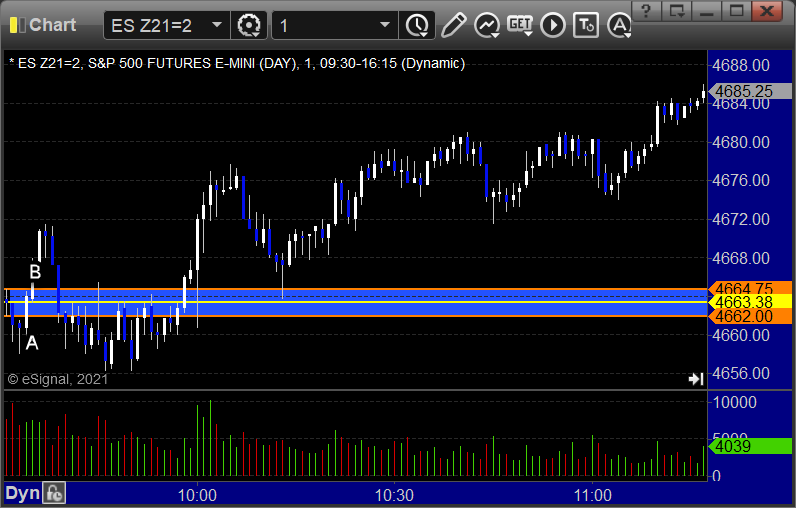Viewport: 796px width, 508px height.
Task: Toggle the Dyn lock icon
Action: (54, 493)
